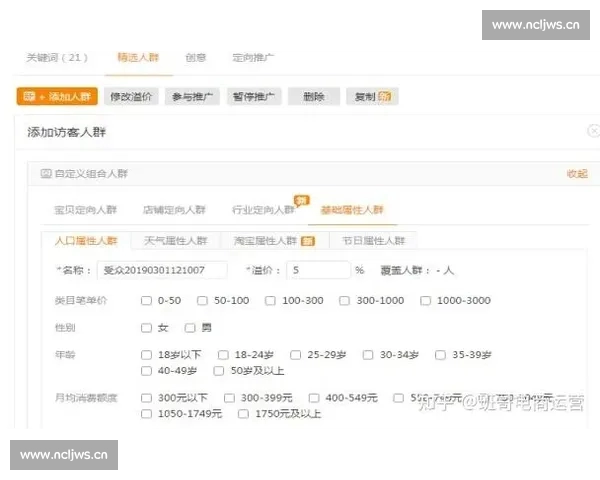Click the 暂停推广 button
The width and height of the screenshot is (600, 480).
click(x=254, y=96)
